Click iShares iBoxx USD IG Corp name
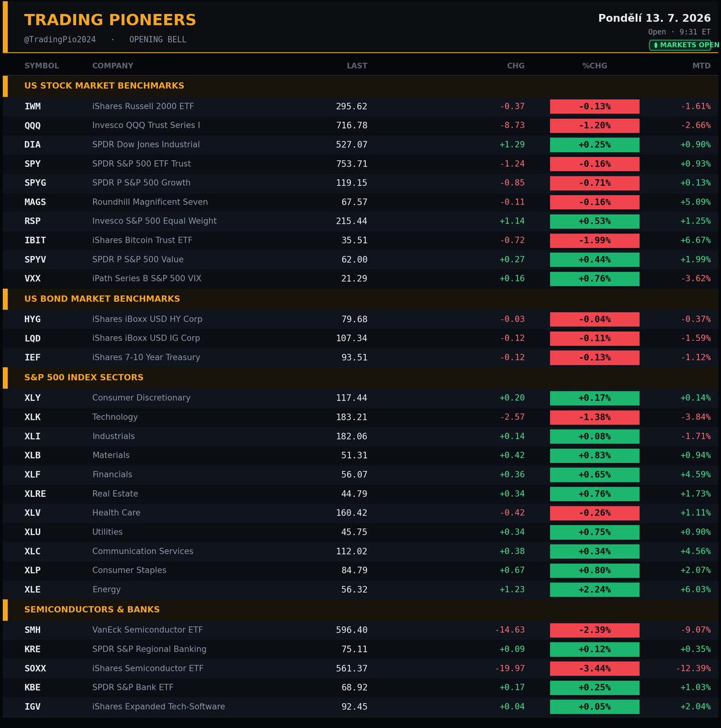721x728 pixels. click(x=146, y=339)
